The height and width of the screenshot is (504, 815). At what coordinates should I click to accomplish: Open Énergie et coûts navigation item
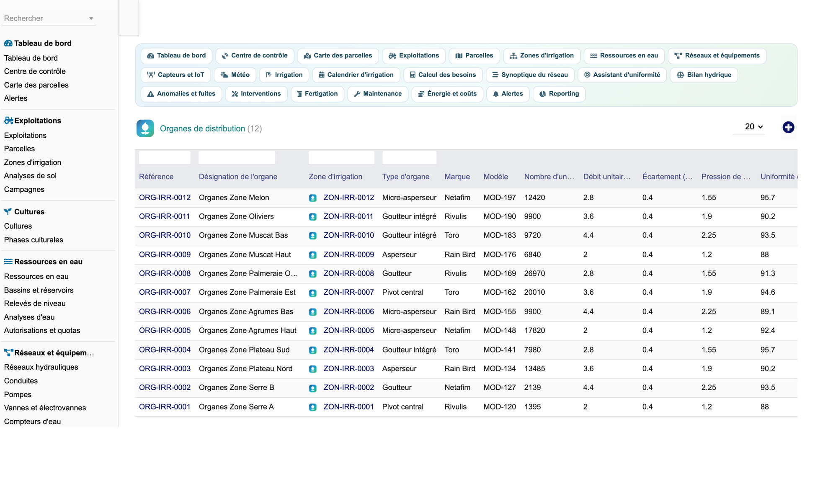(x=447, y=94)
